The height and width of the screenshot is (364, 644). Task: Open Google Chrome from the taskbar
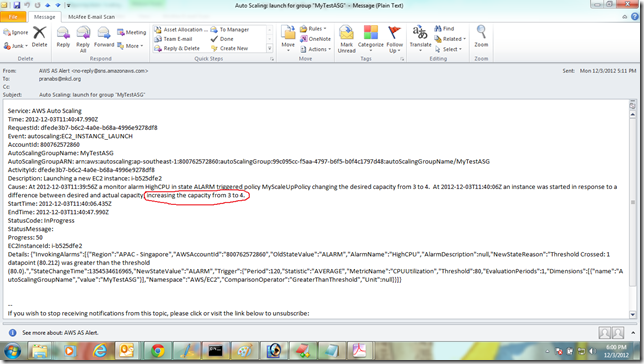[157, 352]
